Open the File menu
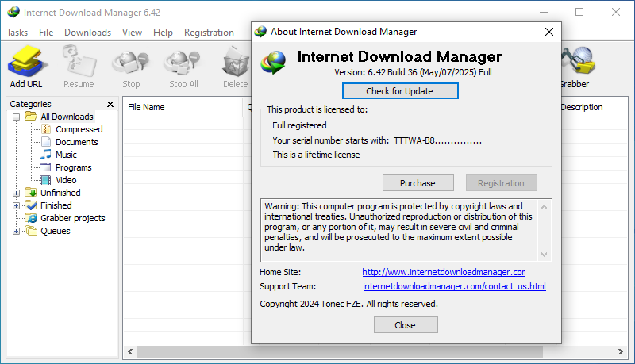Image resolution: width=635 pixels, height=364 pixels. (46, 33)
